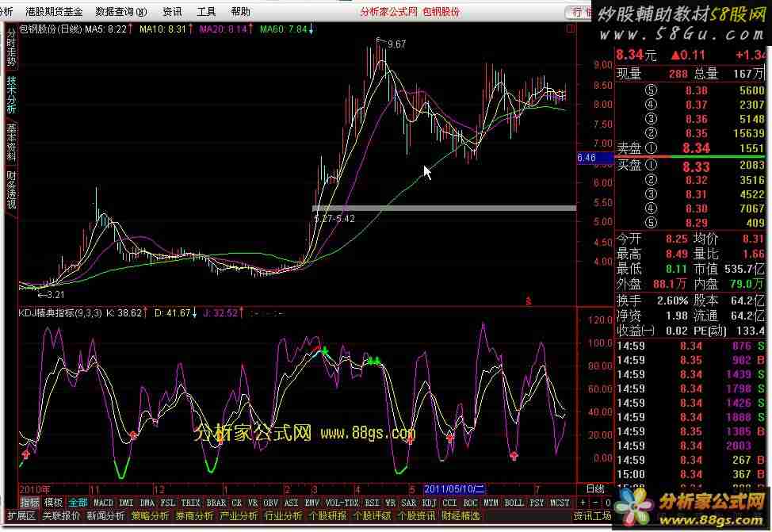Viewport: 772px width, 532px height.
Task: Open 行业分析 tab
Action: pos(284,515)
